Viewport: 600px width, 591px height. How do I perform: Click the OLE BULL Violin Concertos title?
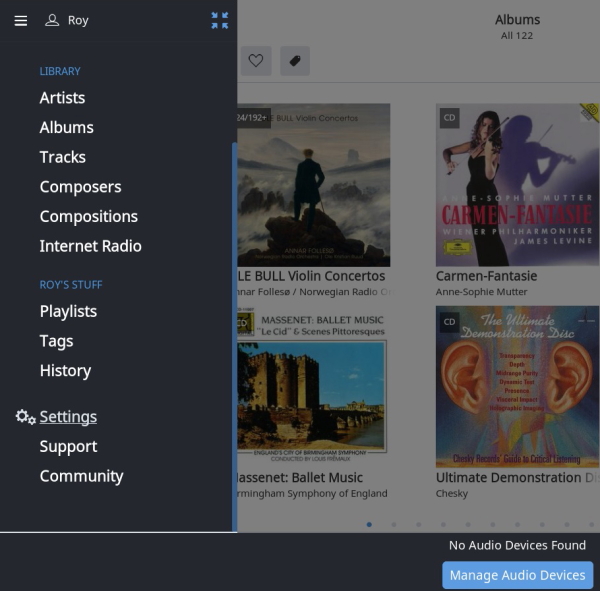(x=311, y=276)
